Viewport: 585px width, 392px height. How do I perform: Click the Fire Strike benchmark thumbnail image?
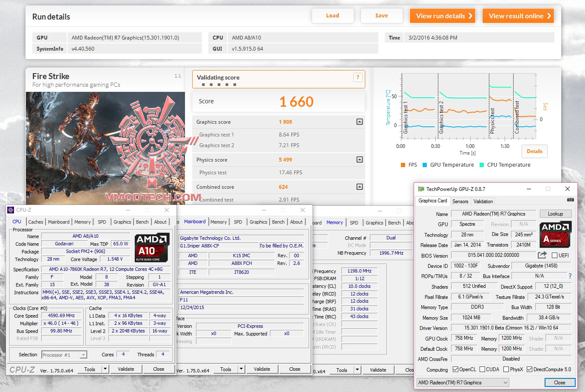tap(105, 148)
